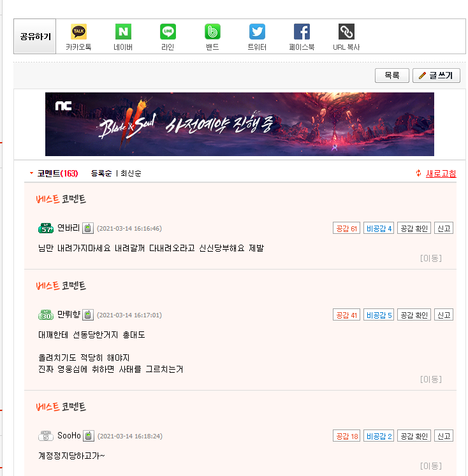Click mobile icon next to SooHo

(x=89, y=436)
